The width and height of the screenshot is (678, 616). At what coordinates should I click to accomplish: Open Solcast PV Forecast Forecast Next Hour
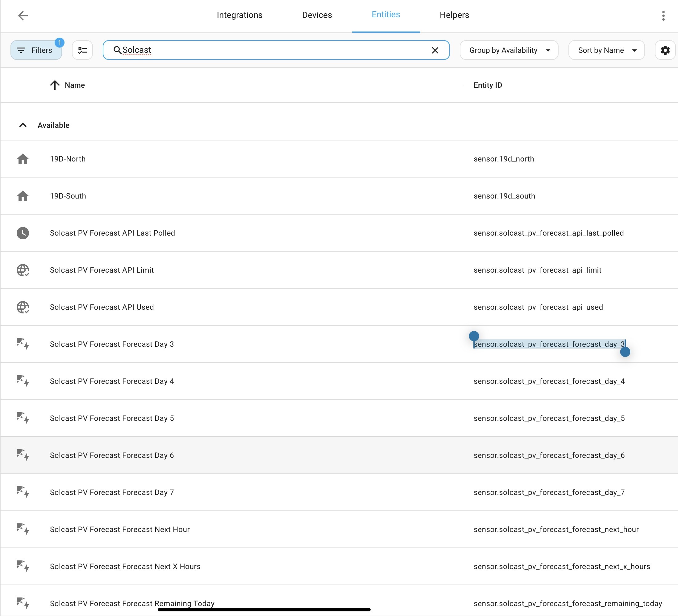click(x=120, y=529)
